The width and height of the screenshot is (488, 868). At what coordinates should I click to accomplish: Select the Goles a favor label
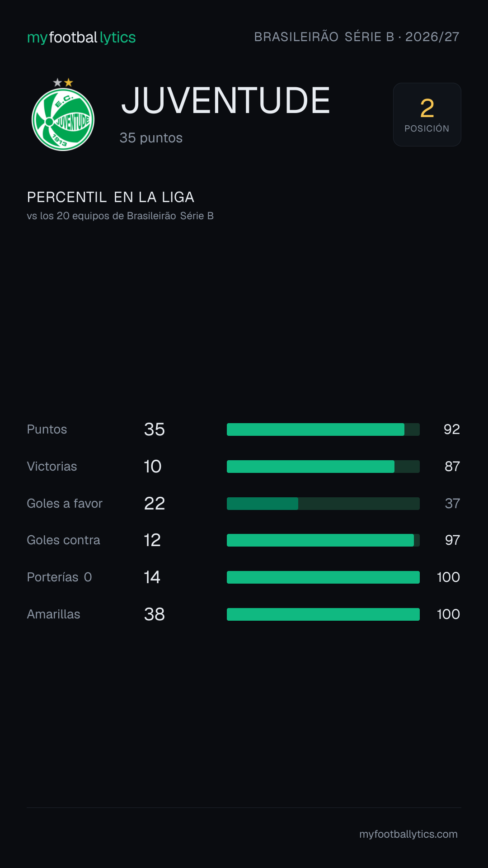(65, 504)
